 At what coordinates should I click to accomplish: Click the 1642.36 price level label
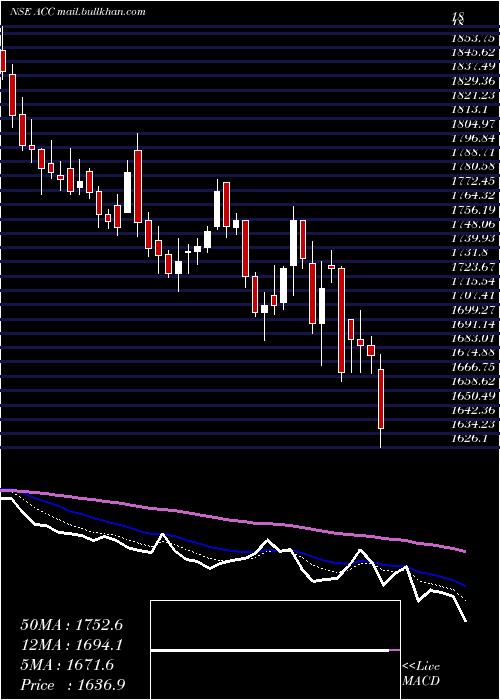pyautogui.click(x=473, y=409)
